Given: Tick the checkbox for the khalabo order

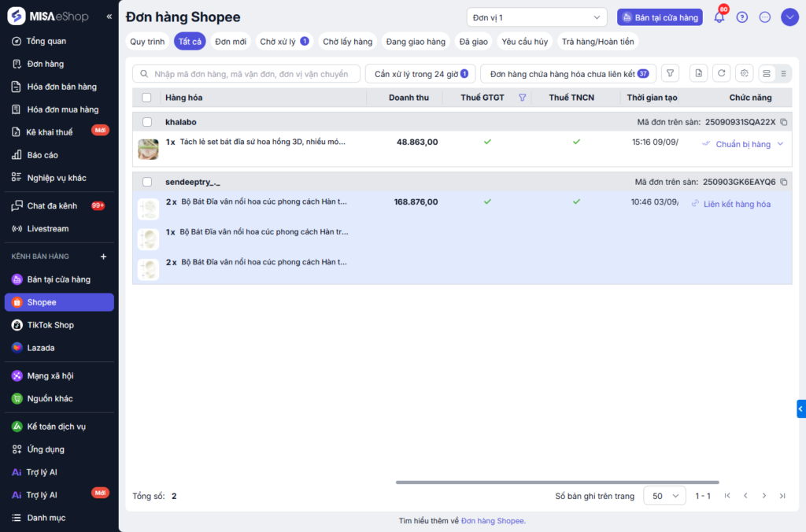Looking at the screenshot, I should [147, 122].
